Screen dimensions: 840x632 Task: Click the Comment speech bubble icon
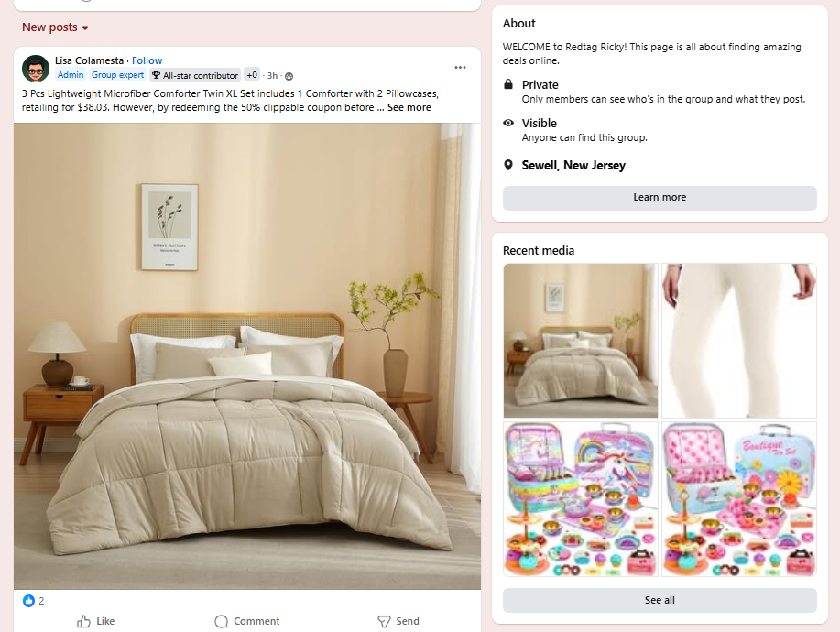(x=222, y=621)
